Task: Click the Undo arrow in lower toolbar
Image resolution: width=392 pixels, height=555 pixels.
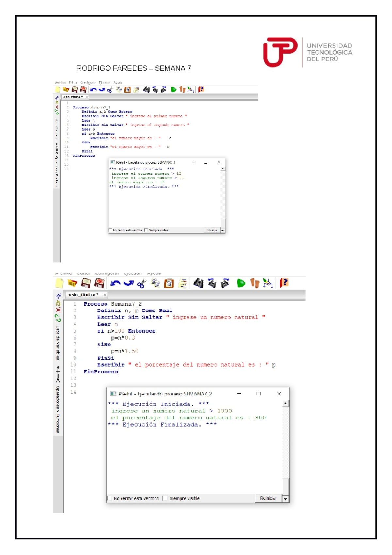Action: click(115, 283)
